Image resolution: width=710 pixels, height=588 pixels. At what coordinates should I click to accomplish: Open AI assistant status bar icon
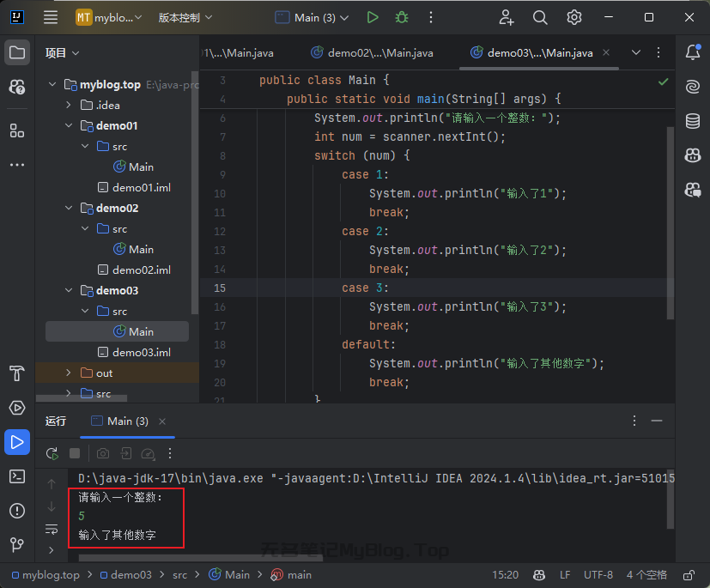pyautogui.click(x=539, y=575)
